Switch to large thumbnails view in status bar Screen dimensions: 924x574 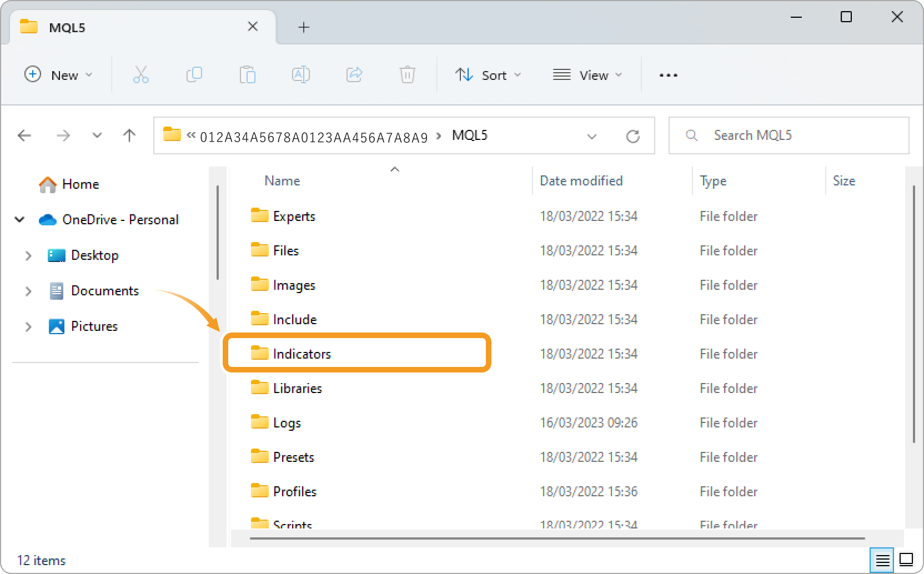click(906, 560)
